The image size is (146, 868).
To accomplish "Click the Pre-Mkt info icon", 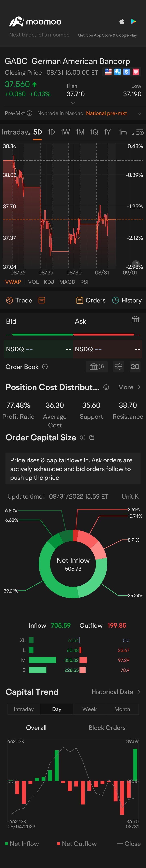I will point(30,113).
